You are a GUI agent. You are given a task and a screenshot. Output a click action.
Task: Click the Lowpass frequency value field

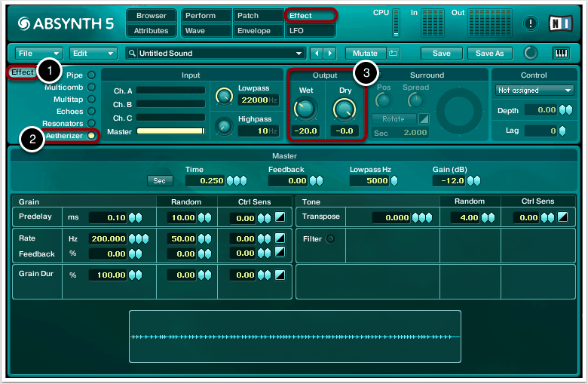(x=257, y=100)
